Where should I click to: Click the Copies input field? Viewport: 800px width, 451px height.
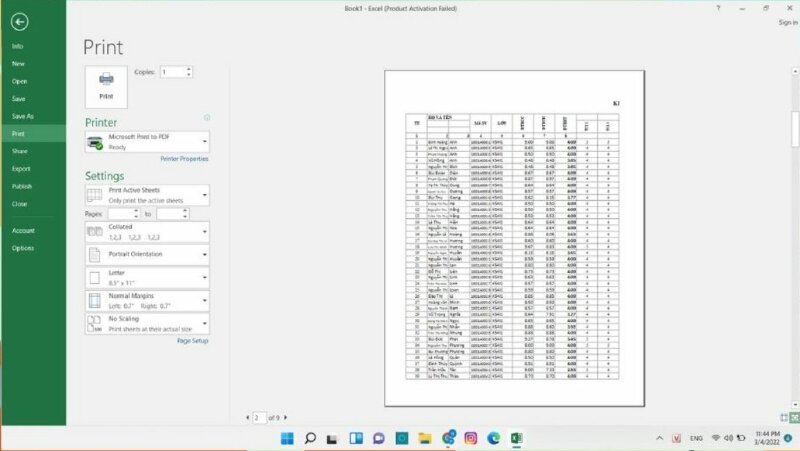coord(172,72)
